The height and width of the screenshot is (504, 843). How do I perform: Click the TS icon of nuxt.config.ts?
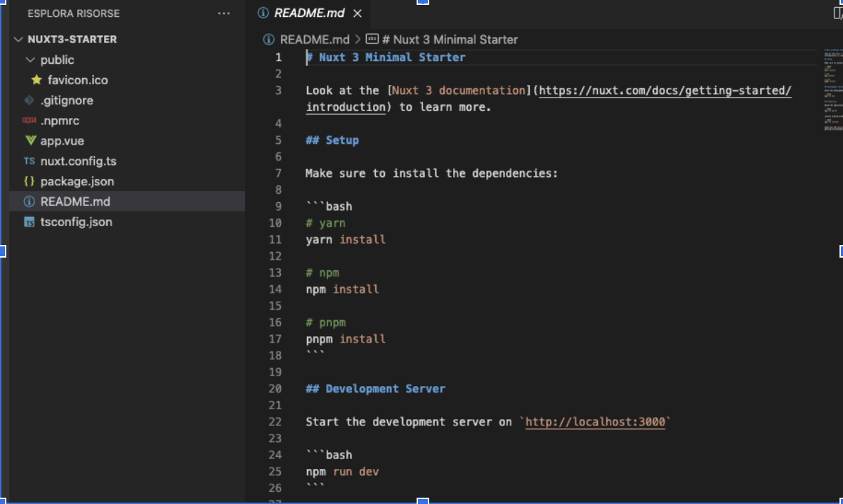[29, 161]
